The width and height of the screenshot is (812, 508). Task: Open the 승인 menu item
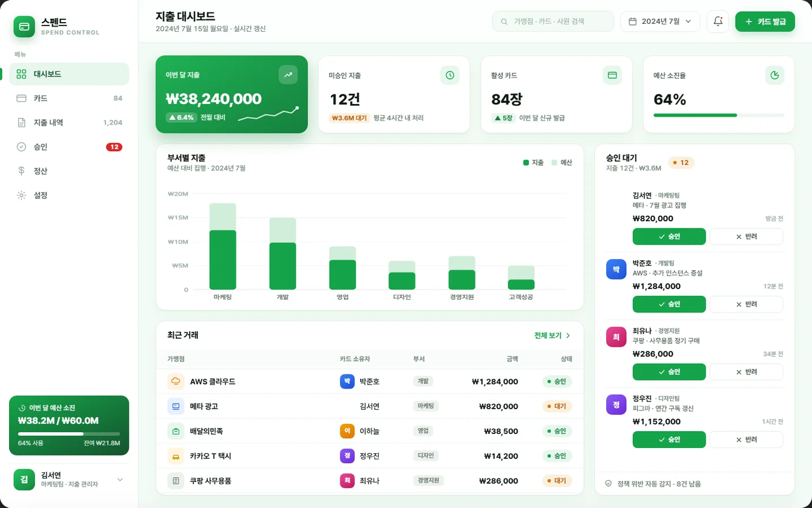click(x=69, y=147)
